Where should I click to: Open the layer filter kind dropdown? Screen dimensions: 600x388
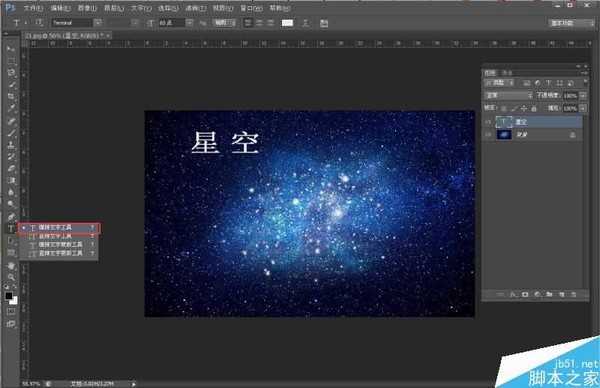[x=500, y=83]
